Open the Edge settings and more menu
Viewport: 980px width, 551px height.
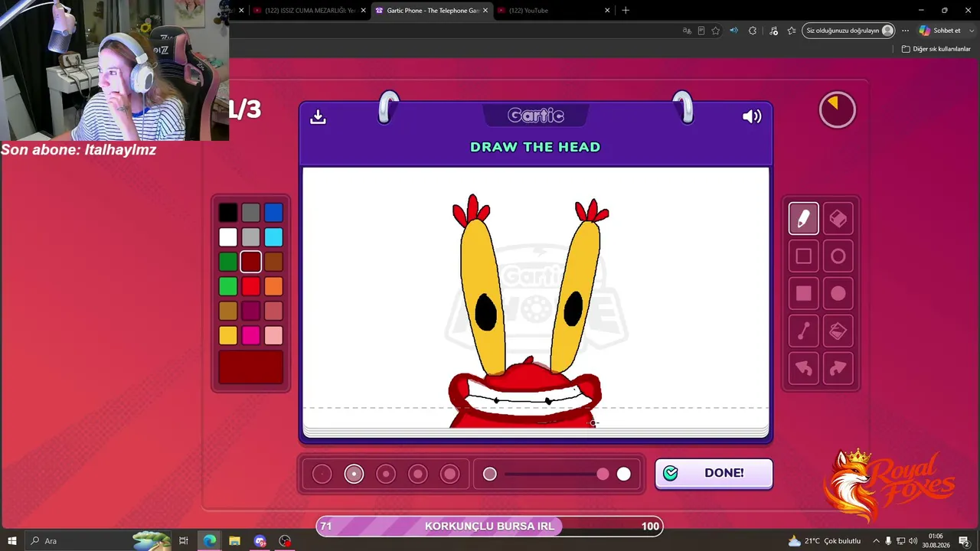coord(905,31)
